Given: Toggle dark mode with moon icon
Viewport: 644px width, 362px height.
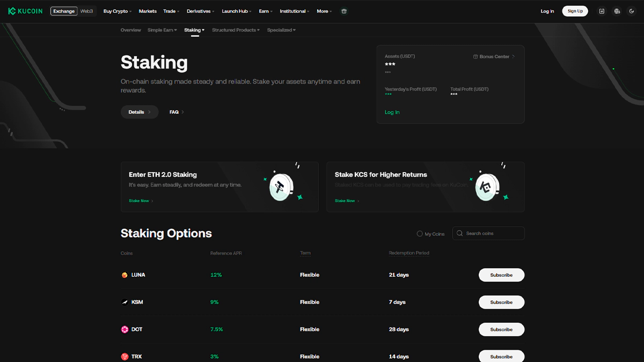Looking at the screenshot, I should point(632,11).
